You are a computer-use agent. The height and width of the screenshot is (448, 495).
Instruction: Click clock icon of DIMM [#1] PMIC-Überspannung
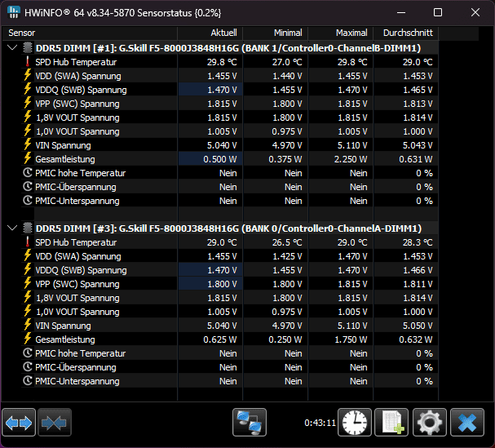(x=28, y=187)
